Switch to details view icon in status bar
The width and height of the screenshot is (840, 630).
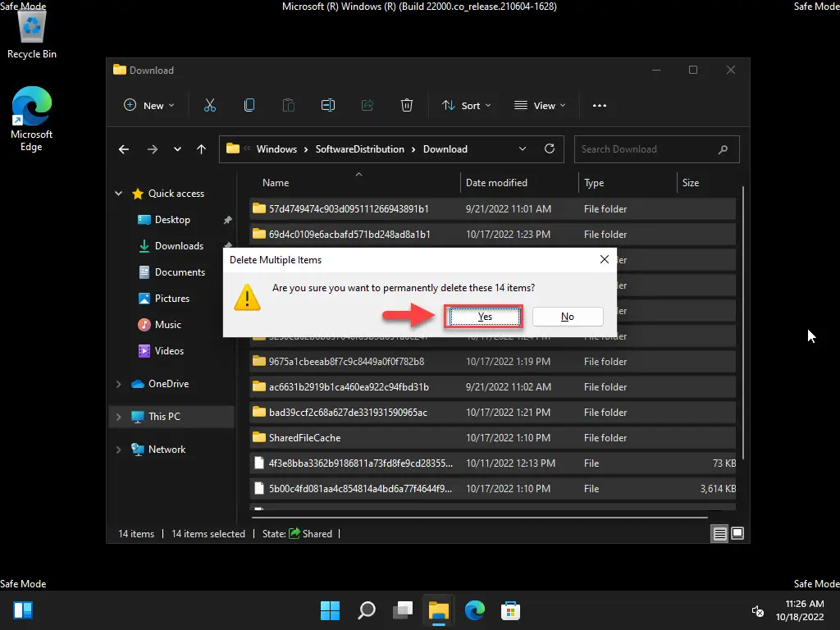(x=719, y=533)
